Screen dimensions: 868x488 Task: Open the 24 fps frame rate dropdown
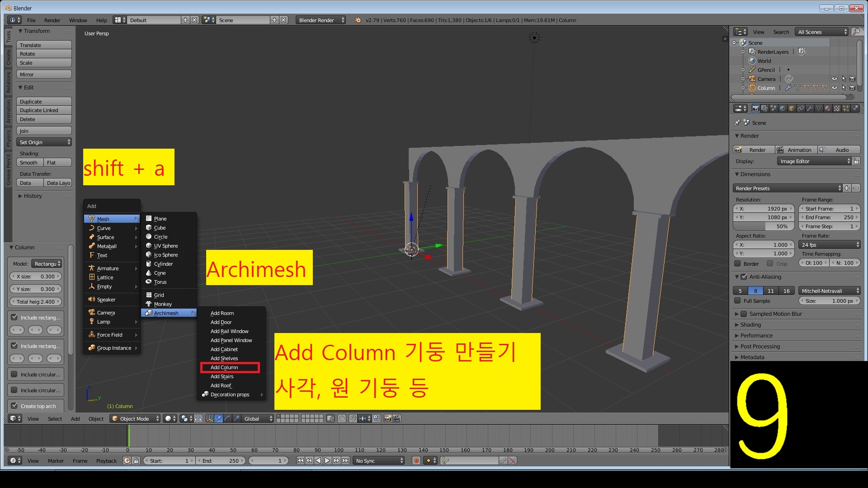830,245
